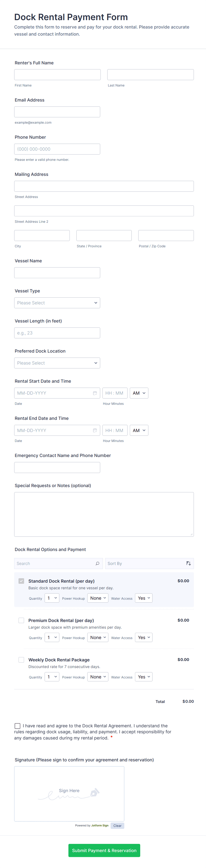Clear the signature field
This screenshot has height=868, width=206.
click(x=117, y=826)
